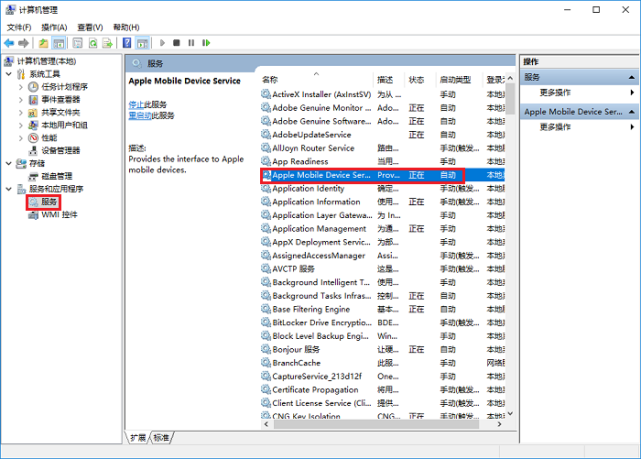The image size is (641, 459).
Task: Switch to the 标准 tab
Action: [x=161, y=438]
